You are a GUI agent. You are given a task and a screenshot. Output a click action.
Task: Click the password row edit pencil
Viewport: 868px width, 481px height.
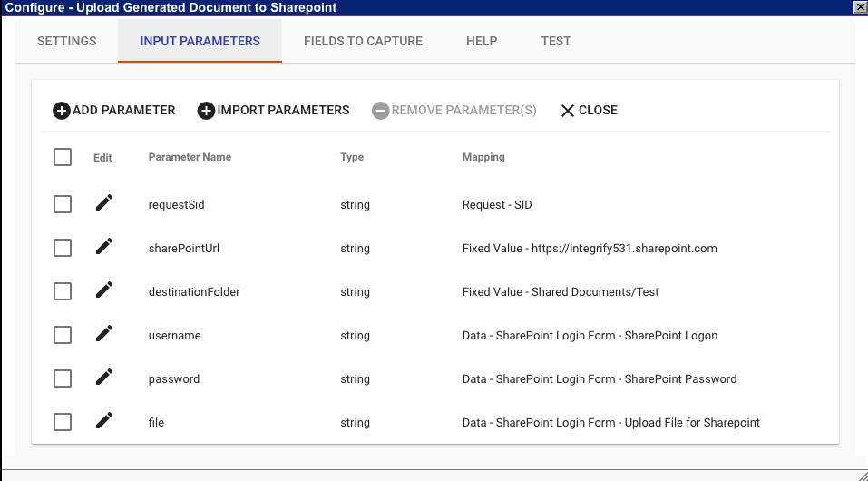(104, 378)
